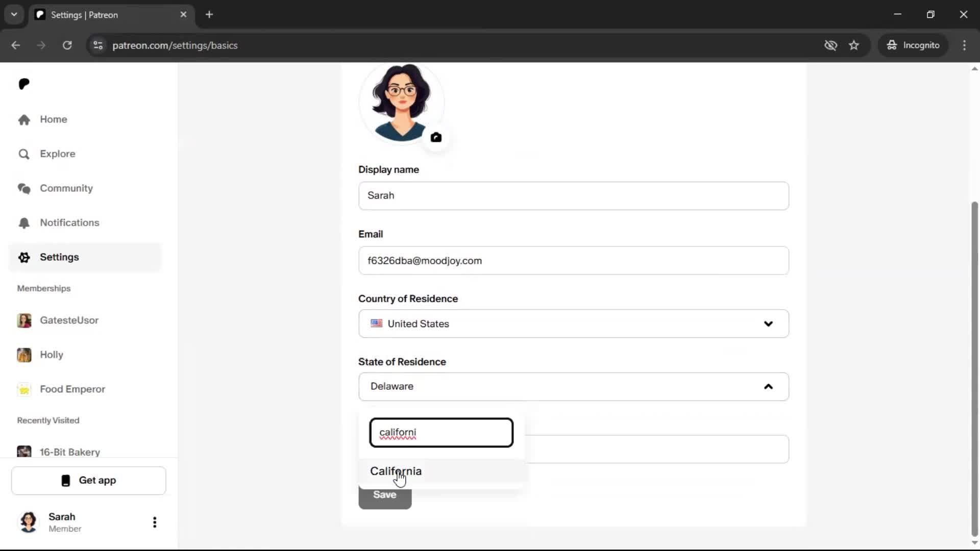This screenshot has width=980, height=551.
Task: Select California from the state list
Action: 442,471
